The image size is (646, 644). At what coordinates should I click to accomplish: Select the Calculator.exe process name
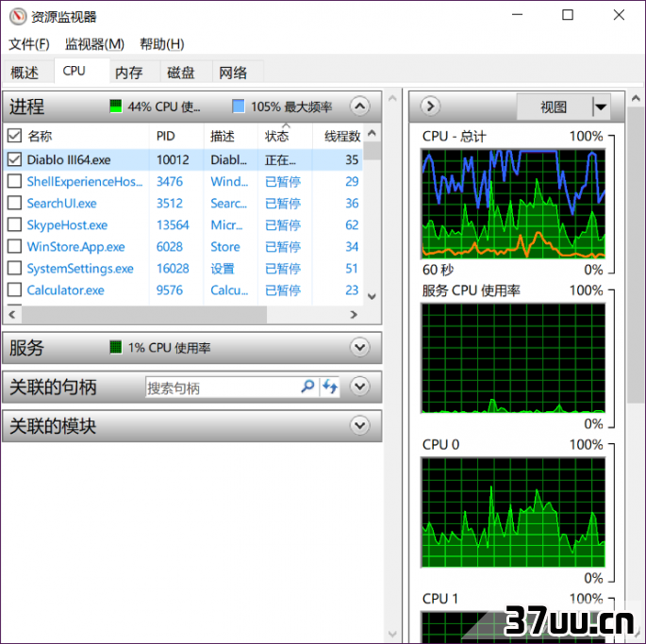click(x=65, y=290)
